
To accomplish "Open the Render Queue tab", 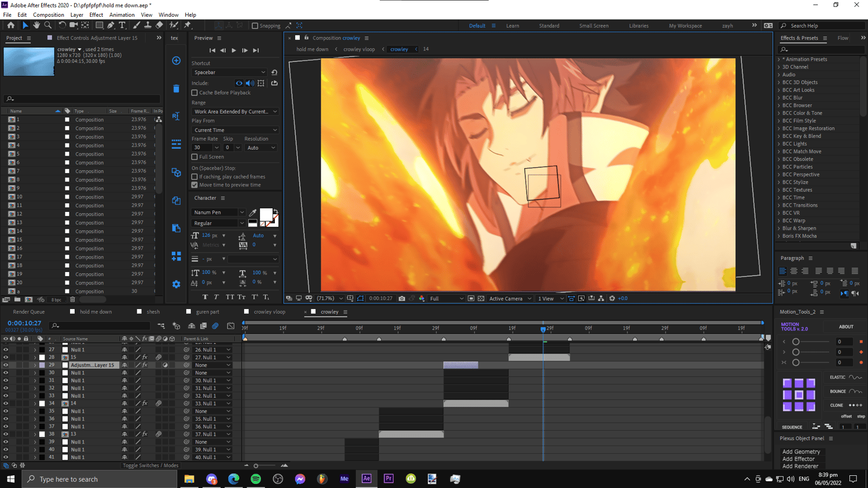I will click(x=29, y=312).
